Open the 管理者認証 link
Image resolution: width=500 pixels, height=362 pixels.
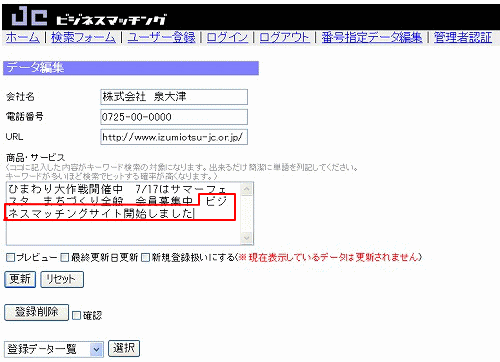[463, 37]
